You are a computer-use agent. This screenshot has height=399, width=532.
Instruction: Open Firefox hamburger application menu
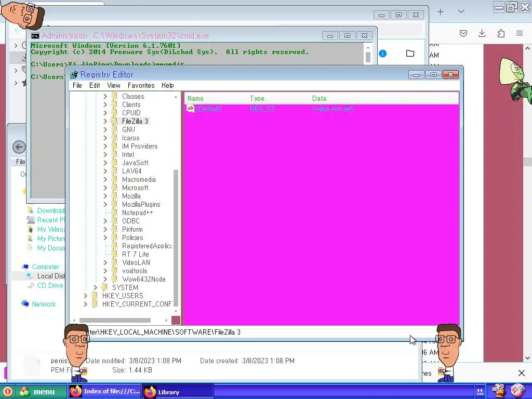tap(520, 33)
